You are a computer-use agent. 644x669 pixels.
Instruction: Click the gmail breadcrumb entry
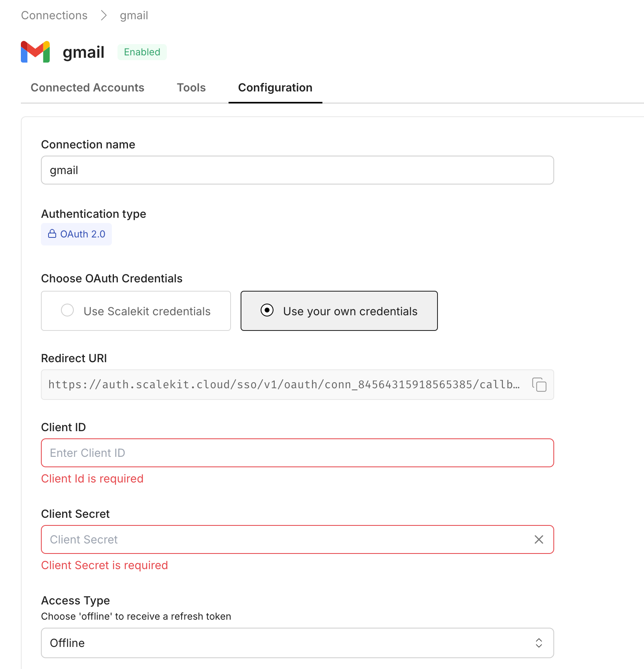(x=133, y=15)
